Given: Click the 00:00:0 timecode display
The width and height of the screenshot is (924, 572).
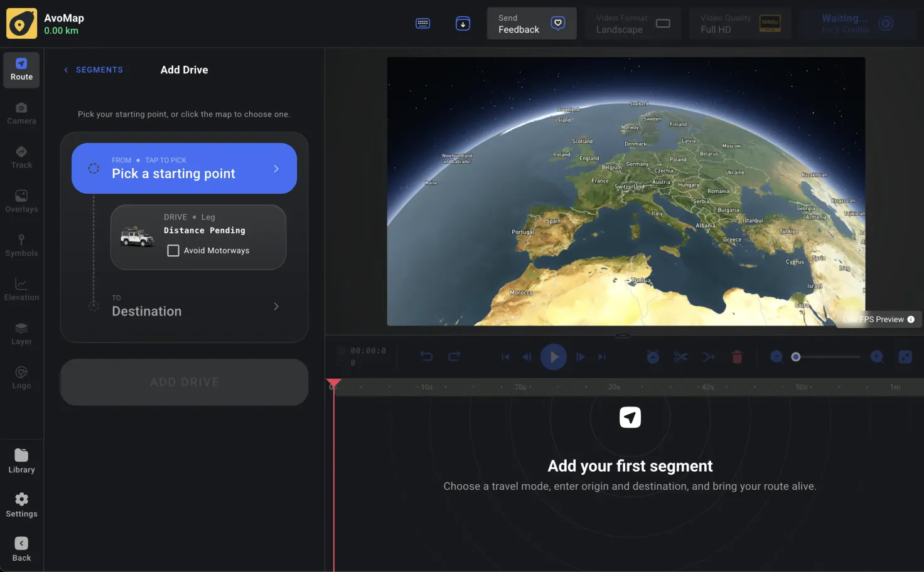Looking at the screenshot, I should [x=368, y=351].
